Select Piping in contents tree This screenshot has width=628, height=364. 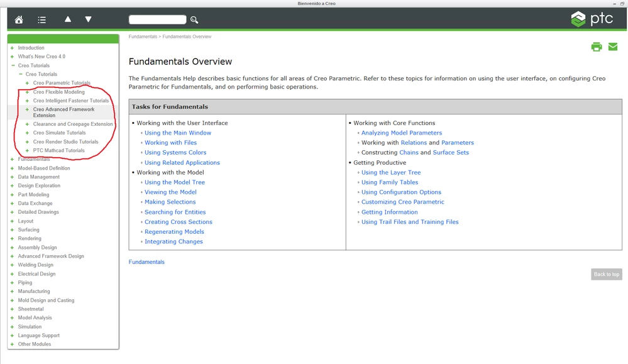25,282
